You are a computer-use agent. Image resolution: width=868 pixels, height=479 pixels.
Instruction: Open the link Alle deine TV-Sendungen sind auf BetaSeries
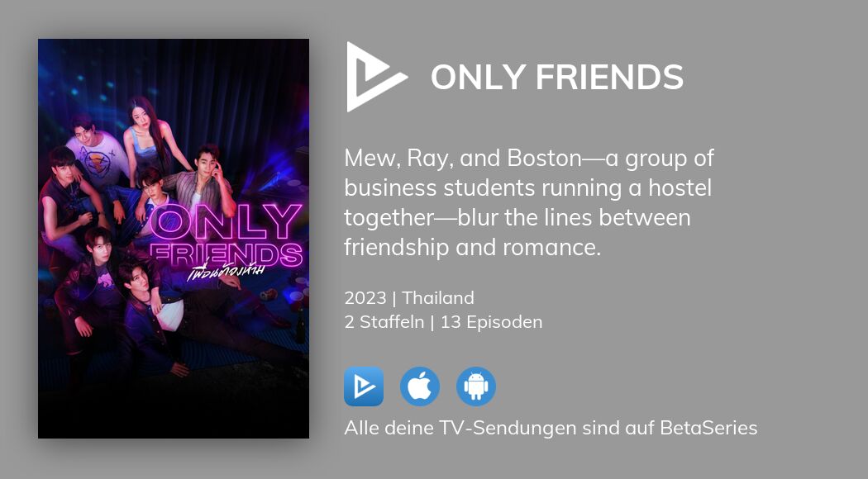[x=551, y=428]
